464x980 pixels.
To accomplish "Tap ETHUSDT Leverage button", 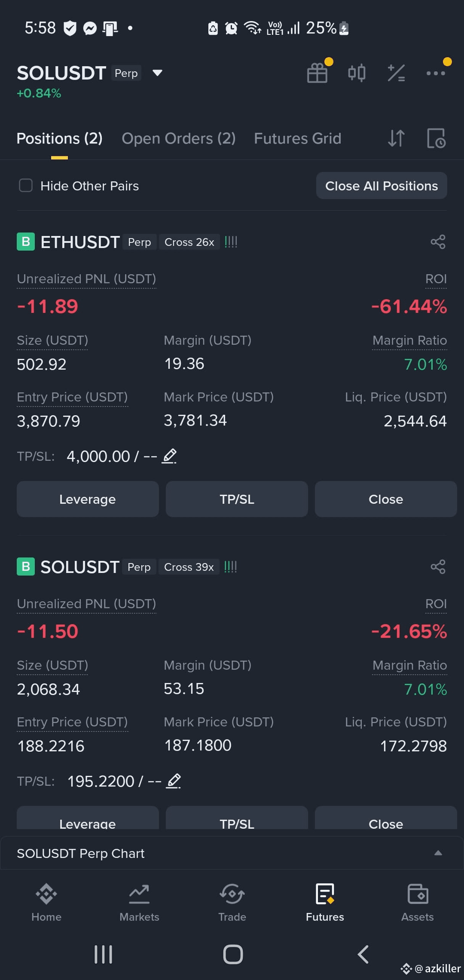I will [88, 499].
